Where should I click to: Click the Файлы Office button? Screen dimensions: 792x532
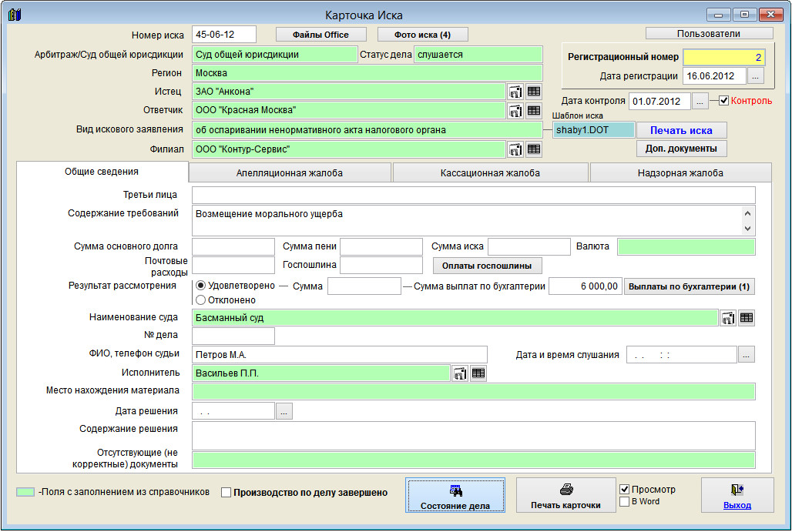point(320,35)
